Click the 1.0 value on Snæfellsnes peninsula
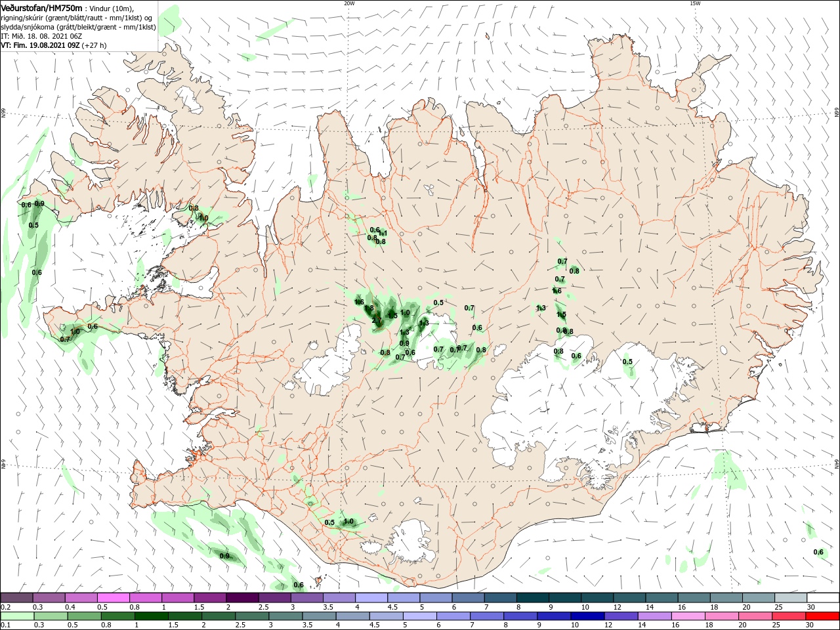This screenshot has width=840, height=630. click(x=75, y=332)
